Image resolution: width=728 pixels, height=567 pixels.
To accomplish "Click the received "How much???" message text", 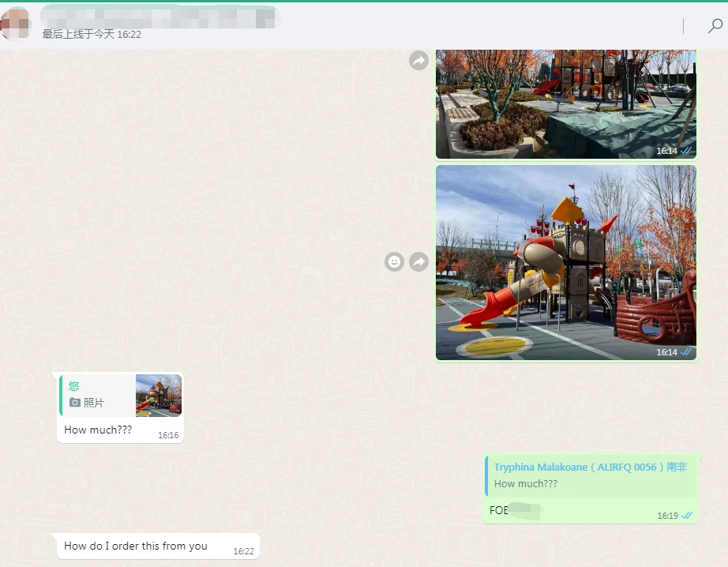I will pyautogui.click(x=98, y=430).
